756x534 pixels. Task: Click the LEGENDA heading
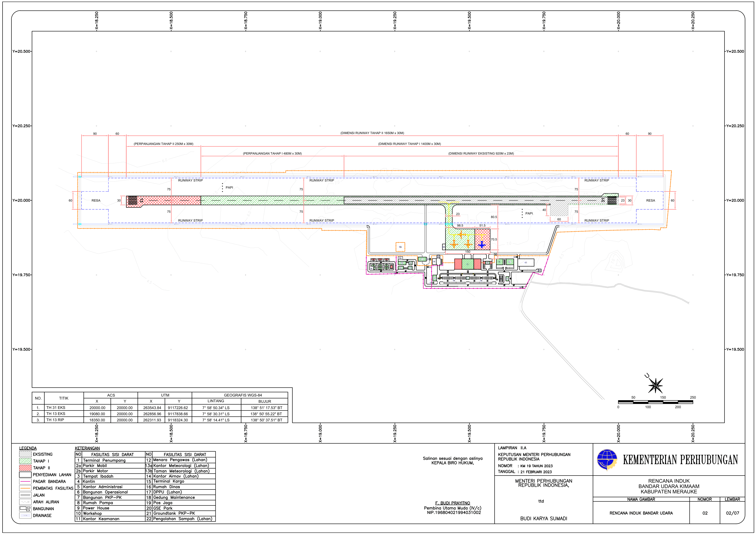[x=28, y=448]
